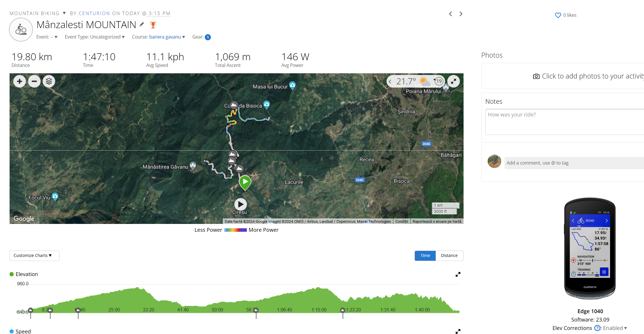644x334 pixels.
Task: Expand the Speed chart
Action: pos(458,331)
